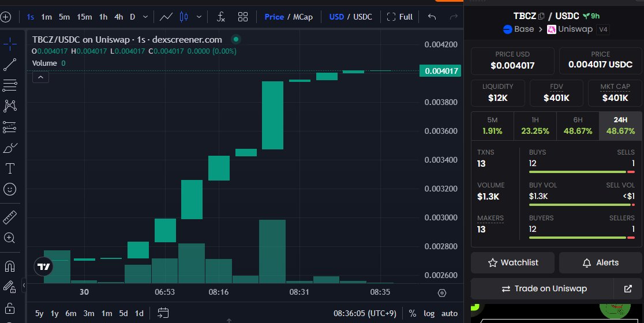Collapse the drawing toolbar sidebar
This screenshot has height=323, width=644.
tap(24, 285)
